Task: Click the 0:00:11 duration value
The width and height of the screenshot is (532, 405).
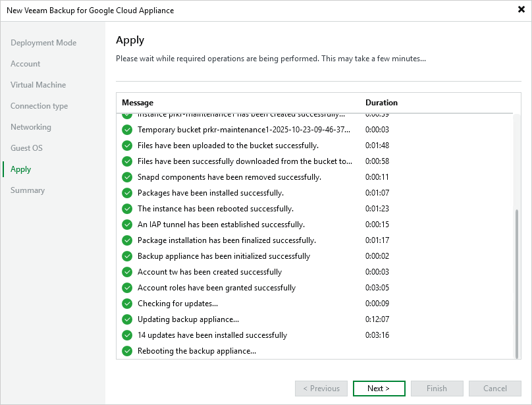Action: (377, 177)
